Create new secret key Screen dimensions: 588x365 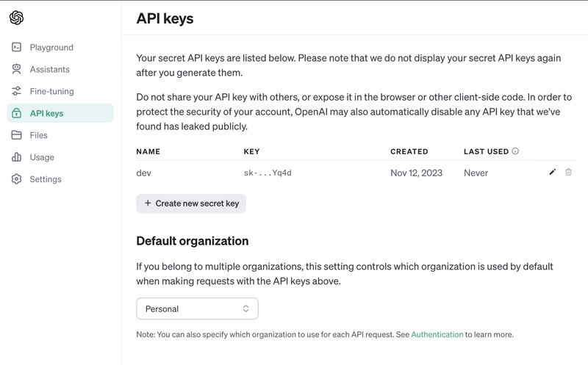(191, 203)
